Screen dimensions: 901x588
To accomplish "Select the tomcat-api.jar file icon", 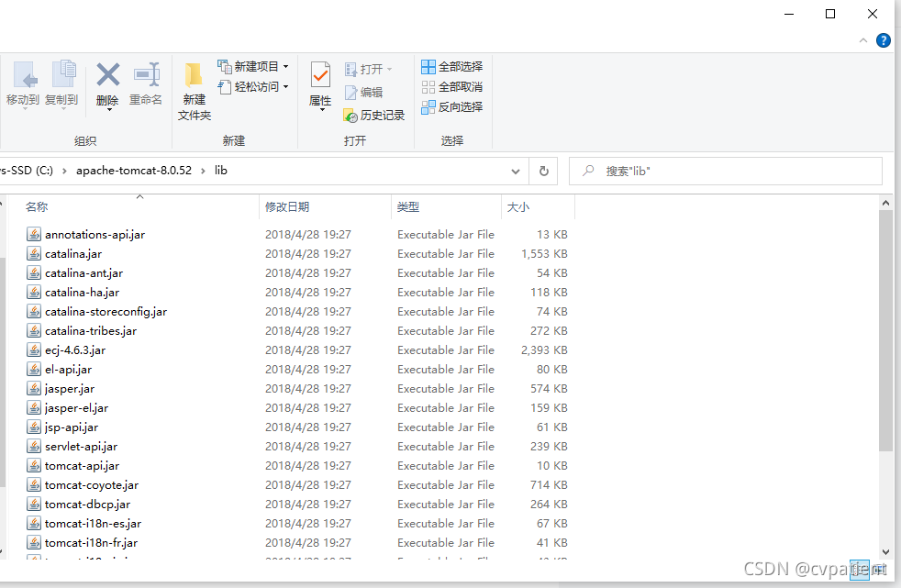I will tap(34, 466).
